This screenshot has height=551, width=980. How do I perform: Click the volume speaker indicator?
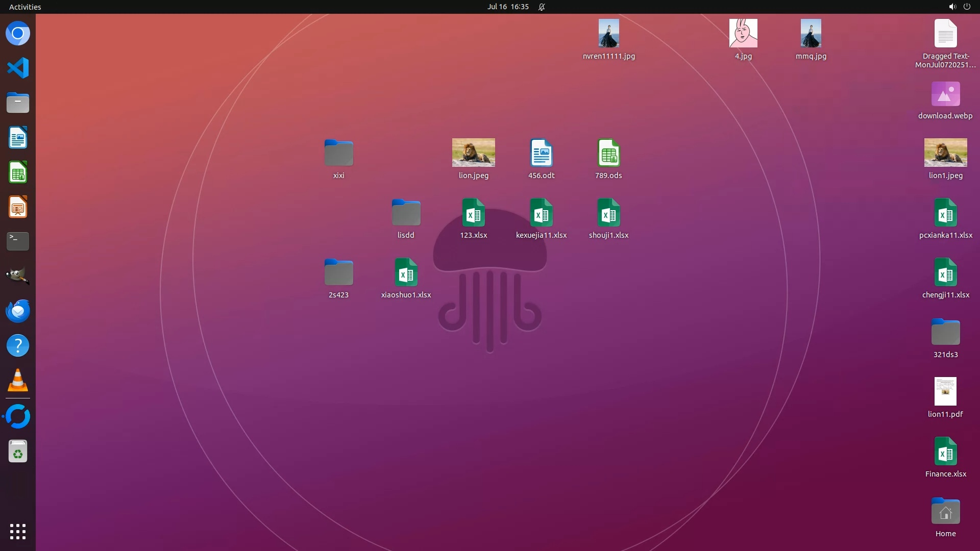click(x=952, y=7)
